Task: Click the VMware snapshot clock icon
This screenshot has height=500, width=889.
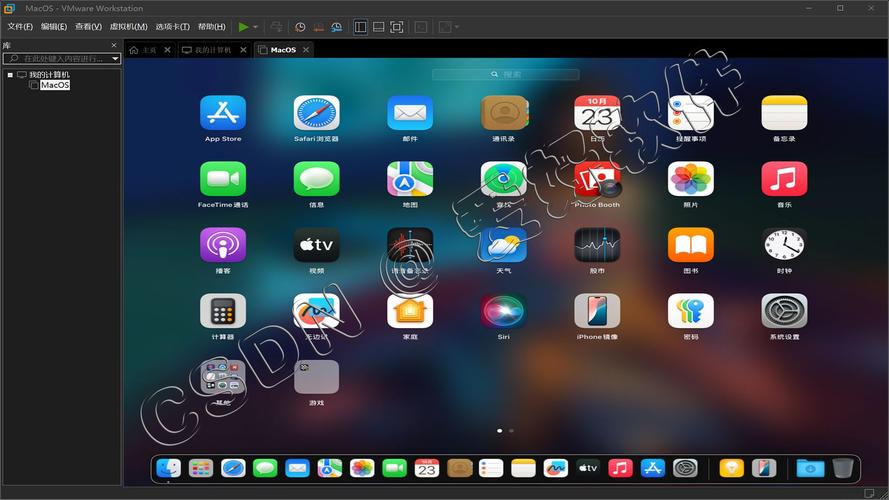Action: click(x=300, y=27)
